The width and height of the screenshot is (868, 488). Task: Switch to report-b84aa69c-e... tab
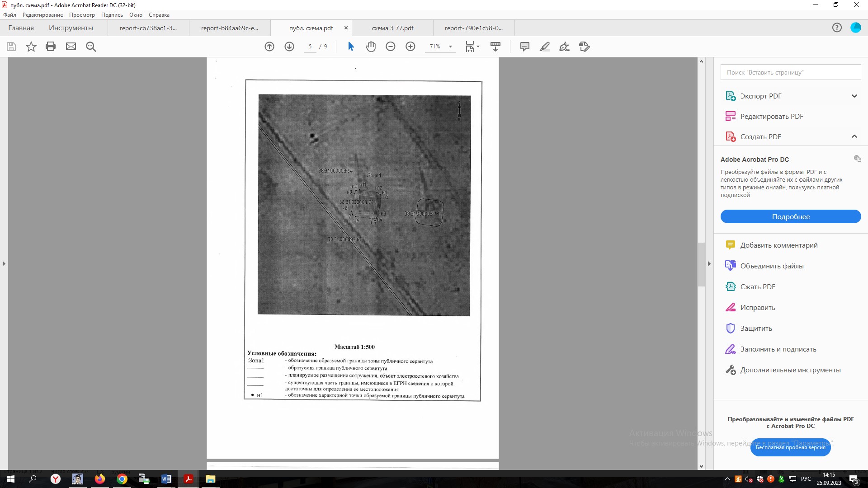(230, 28)
